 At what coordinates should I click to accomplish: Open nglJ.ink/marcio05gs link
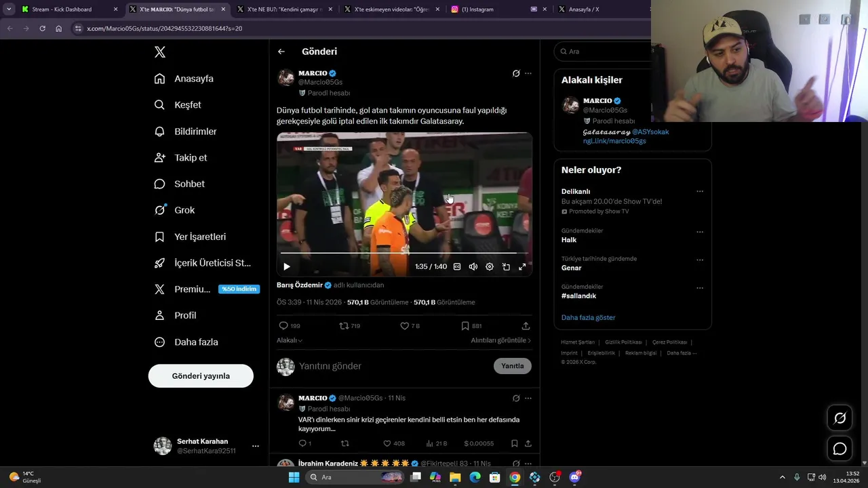(x=614, y=141)
